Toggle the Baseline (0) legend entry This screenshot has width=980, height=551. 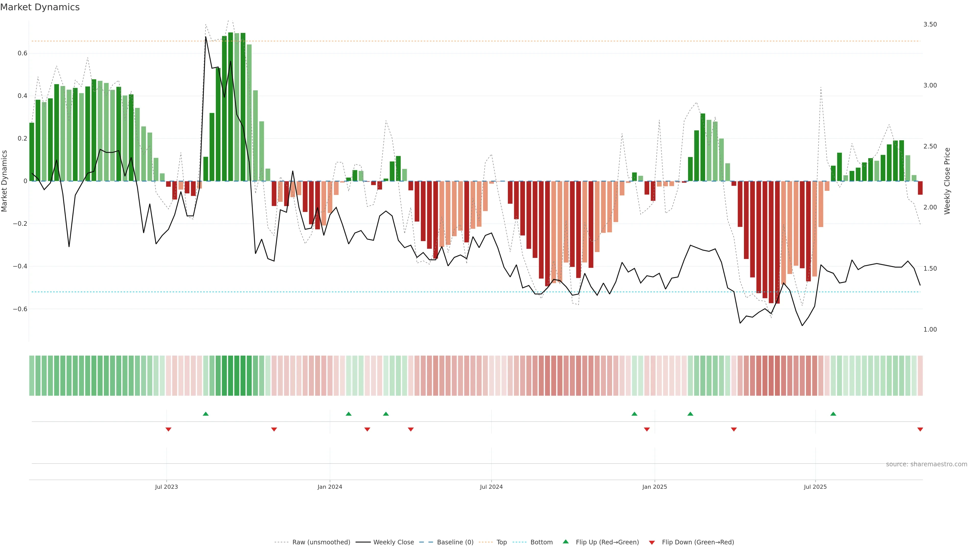coord(455,542)
